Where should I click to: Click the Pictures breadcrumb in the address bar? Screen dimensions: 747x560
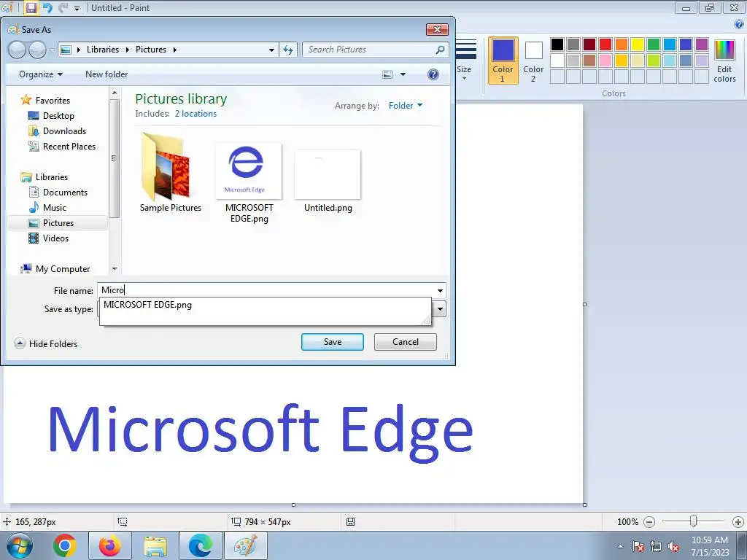pos(151,50)
